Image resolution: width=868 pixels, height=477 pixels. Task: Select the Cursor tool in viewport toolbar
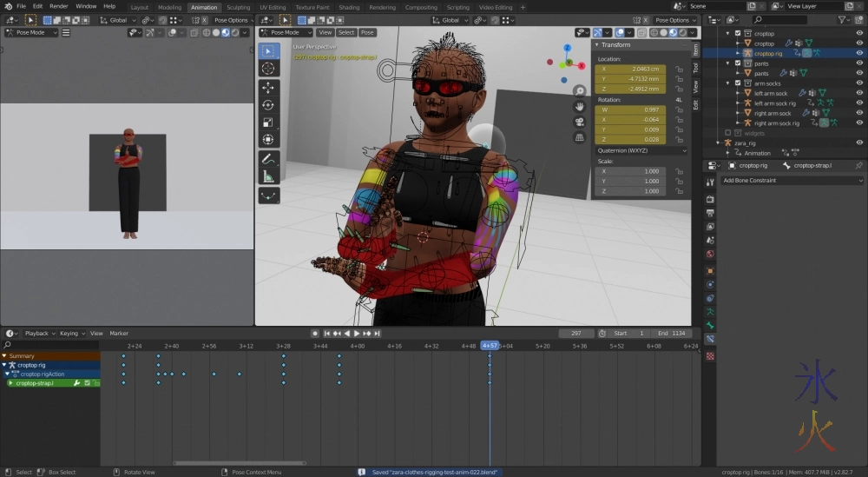[x=268, y=68]
